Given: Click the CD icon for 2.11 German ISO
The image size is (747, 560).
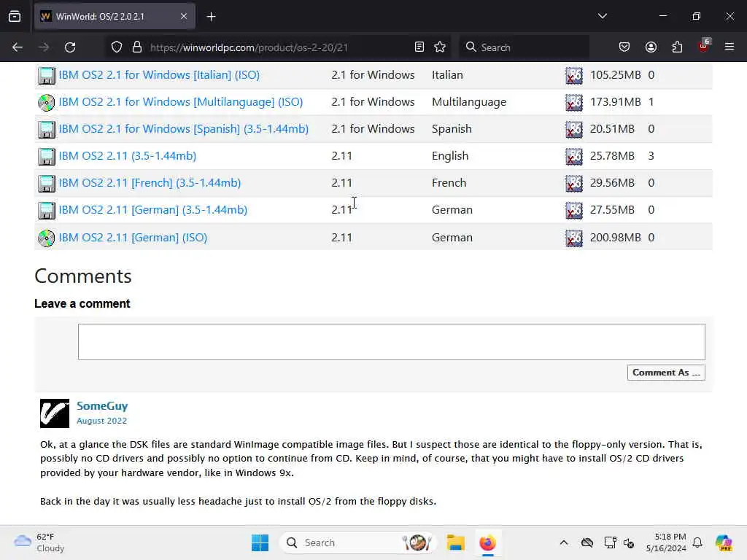Looking at the screenshot, I should [46, 238].
